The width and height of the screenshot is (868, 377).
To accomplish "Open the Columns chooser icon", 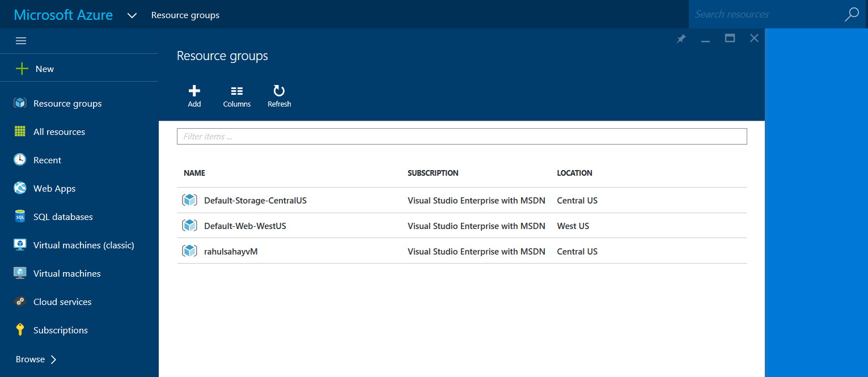I will point(237,91).
